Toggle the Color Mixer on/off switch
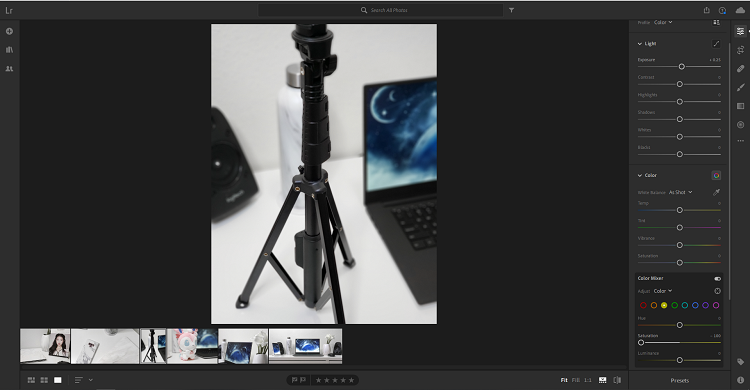750x390 pixels. click(717, 279)
